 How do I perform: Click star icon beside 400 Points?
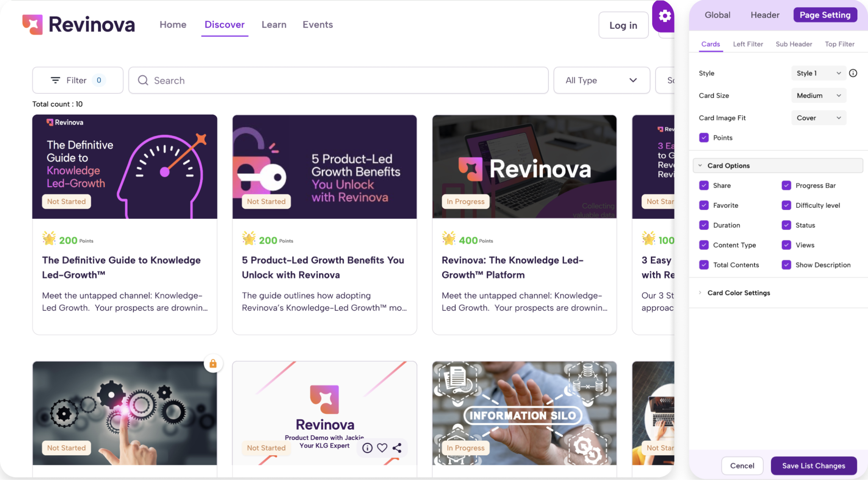tap(449, 238)
